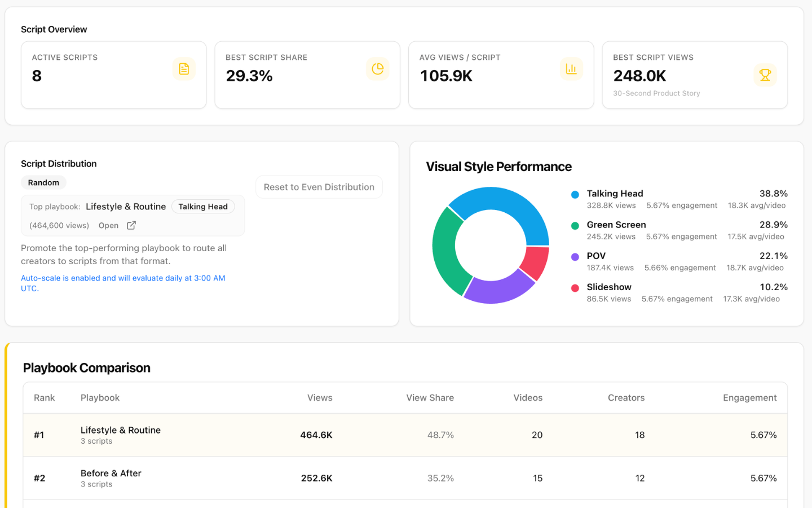
Task: Click the red Slideshow color dot
Action: [576, 287]
